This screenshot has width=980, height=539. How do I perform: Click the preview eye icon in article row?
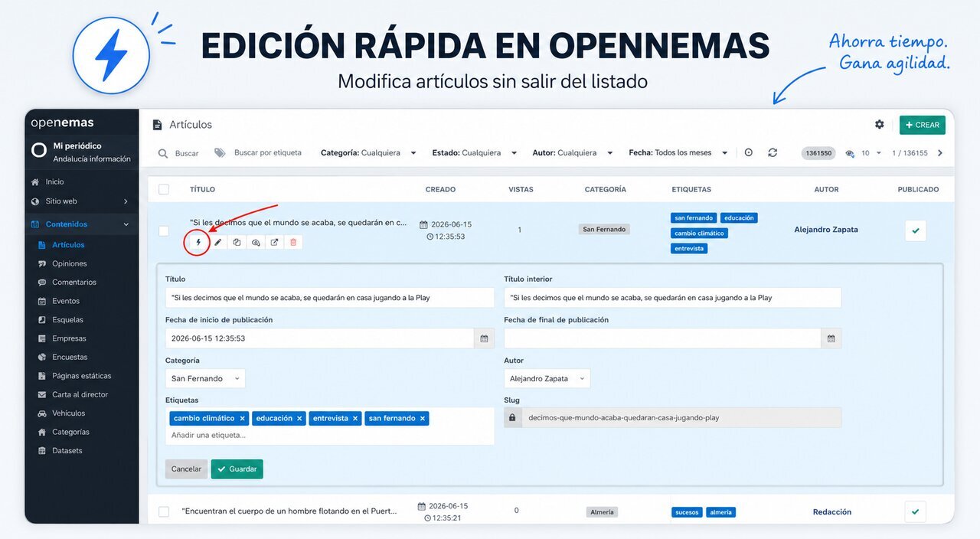point(256,242)
